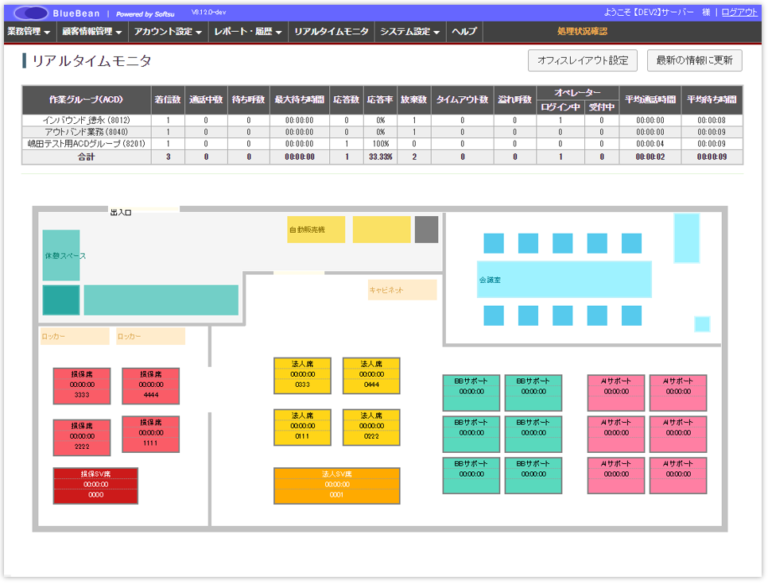
Task: Open the アカウント設定 dropdown
Action: (x=167, y=32)
